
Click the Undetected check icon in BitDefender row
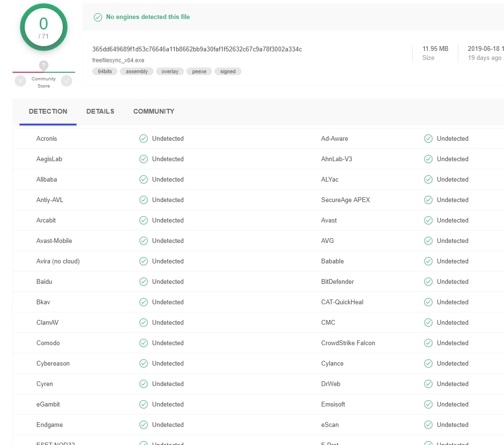coord(428,282)
